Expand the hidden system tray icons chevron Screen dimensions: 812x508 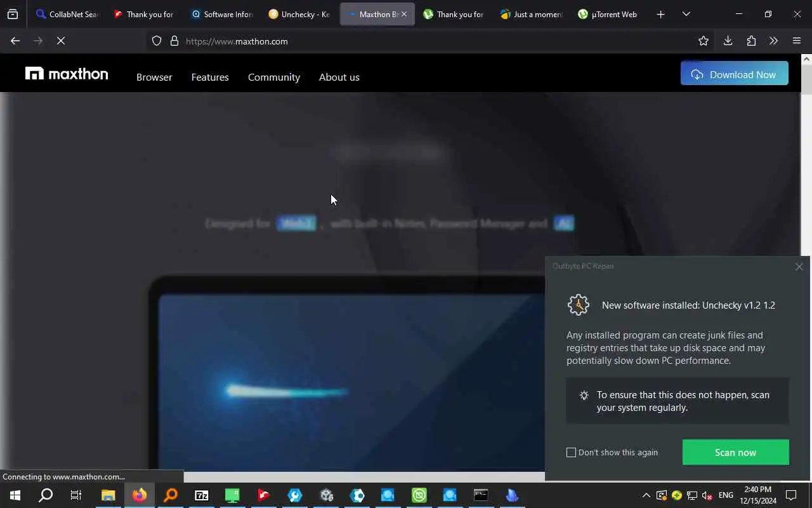click(646, 495)
